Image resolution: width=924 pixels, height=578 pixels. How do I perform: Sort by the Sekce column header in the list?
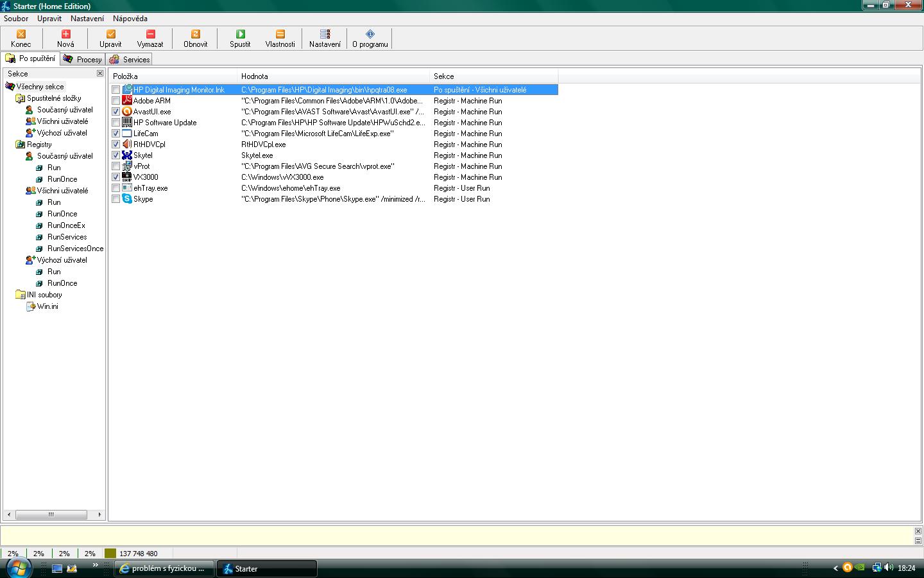[x=493, y=76]
